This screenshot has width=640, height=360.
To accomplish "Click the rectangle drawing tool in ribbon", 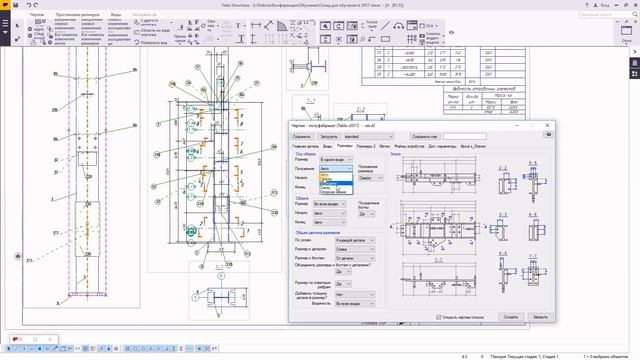I will point(385,39).
